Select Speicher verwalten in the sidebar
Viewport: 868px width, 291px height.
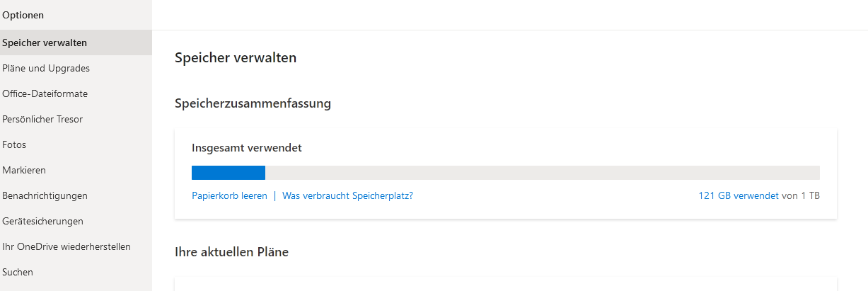click(45, 42)
